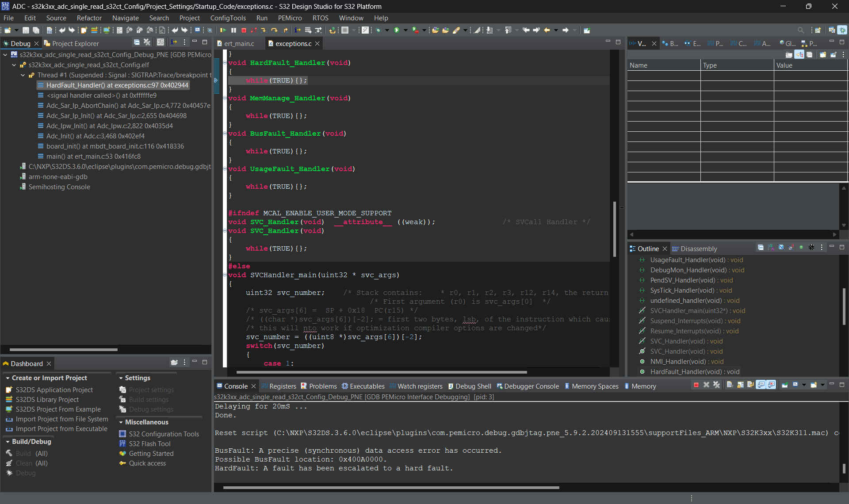Click the red Terminate debug button

pos(244,30)
